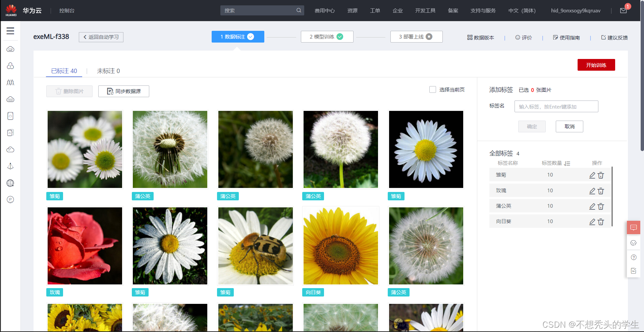Open the 开发工具 menu
This screenshot has width=644, height=332.
pyautogui.click(x=425, y=10)
